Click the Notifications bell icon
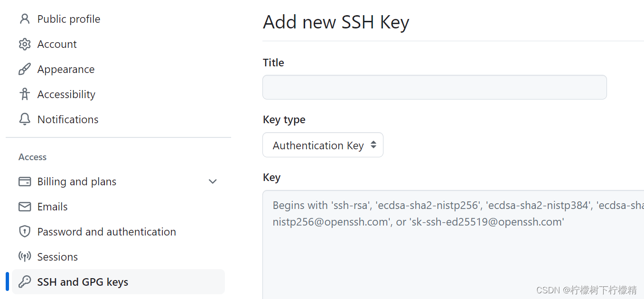This screenshot has width=644, height=299. coord(24,119)
